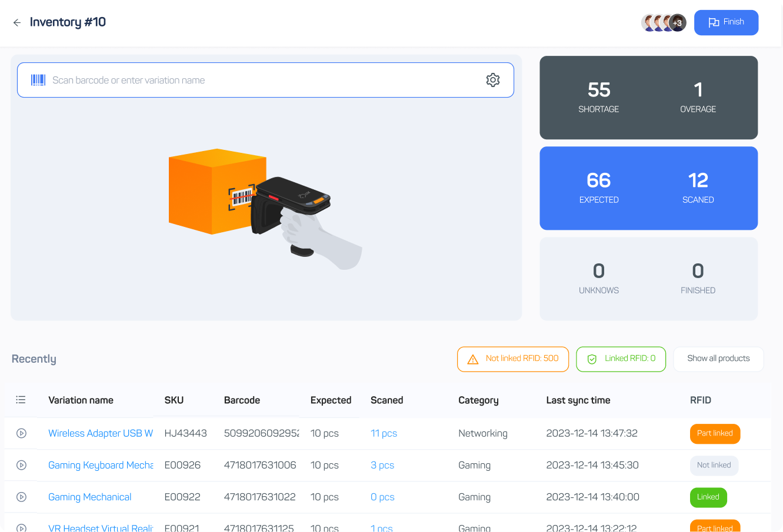Expand the Gaming Keyboard row arrow

click(21, 465)
